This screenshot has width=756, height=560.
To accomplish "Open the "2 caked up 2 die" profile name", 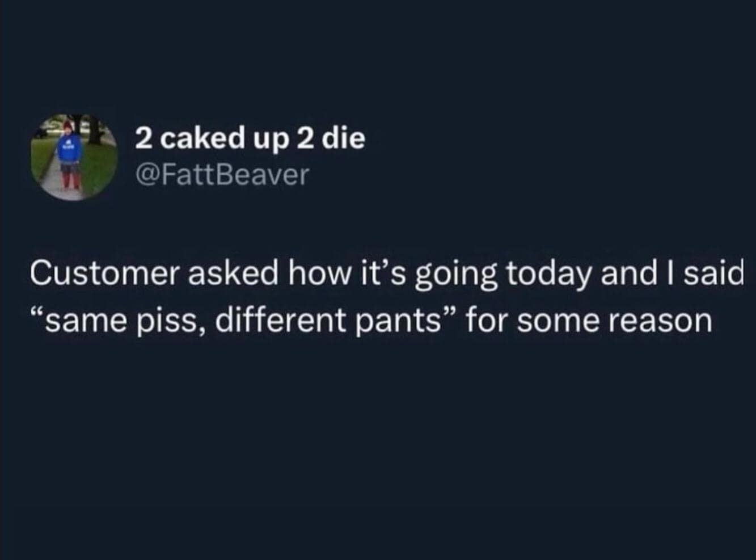I will (x=250, y=138).
